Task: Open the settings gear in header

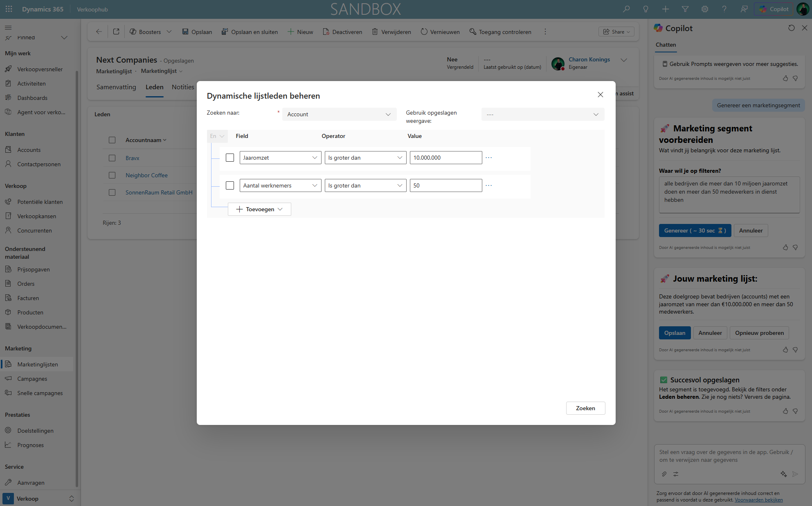Action: click(x=705, y=9)
